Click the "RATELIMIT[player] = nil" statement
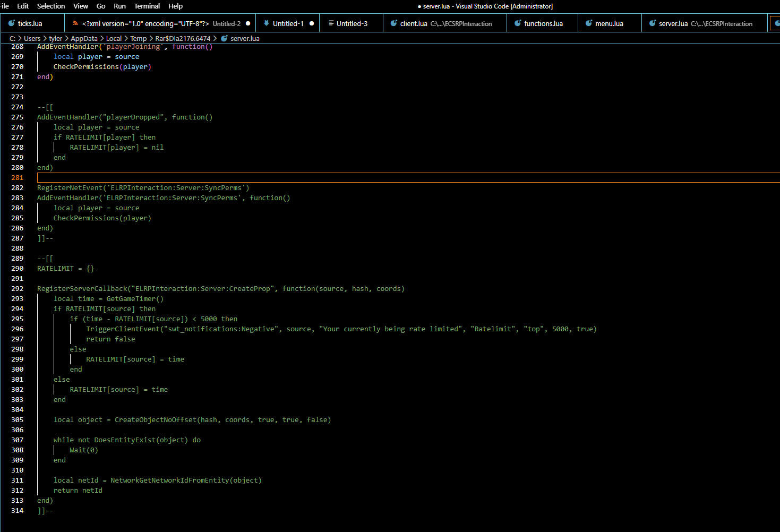Screen dimensions: 780x532 [117, 148]
